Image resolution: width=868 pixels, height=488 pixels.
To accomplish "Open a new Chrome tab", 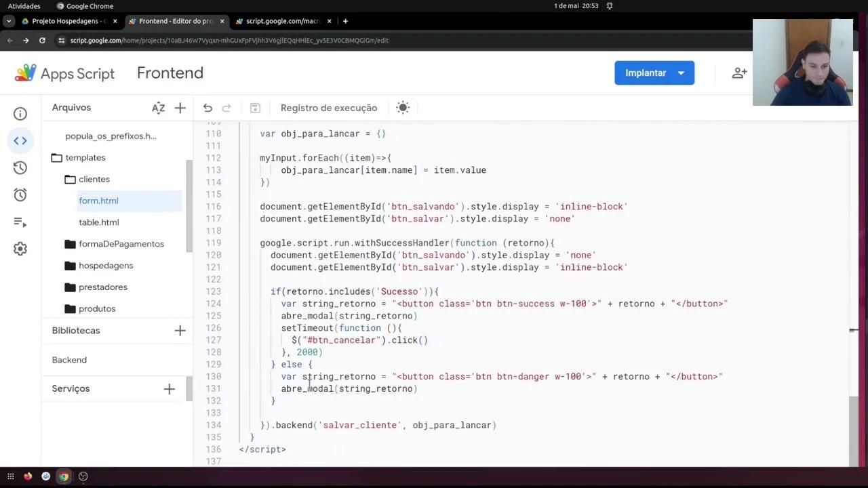I will point(345,21).
